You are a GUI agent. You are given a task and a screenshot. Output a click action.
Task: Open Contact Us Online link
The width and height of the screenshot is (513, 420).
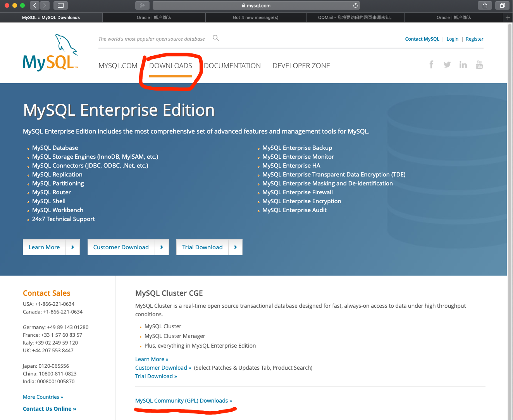pyautogui.click(x=50, y=409)
